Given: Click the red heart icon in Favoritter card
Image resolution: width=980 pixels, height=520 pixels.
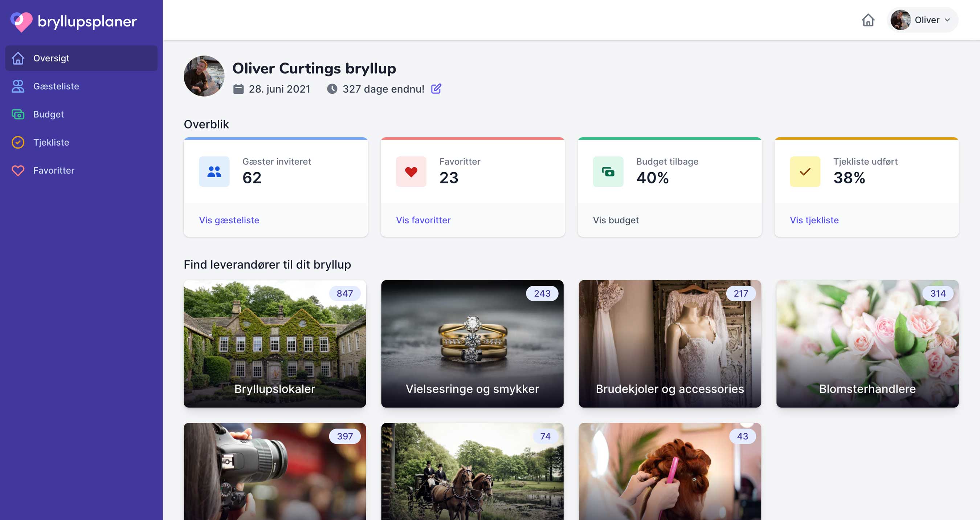Looking at the screenshot, I should tap(411, 172).
